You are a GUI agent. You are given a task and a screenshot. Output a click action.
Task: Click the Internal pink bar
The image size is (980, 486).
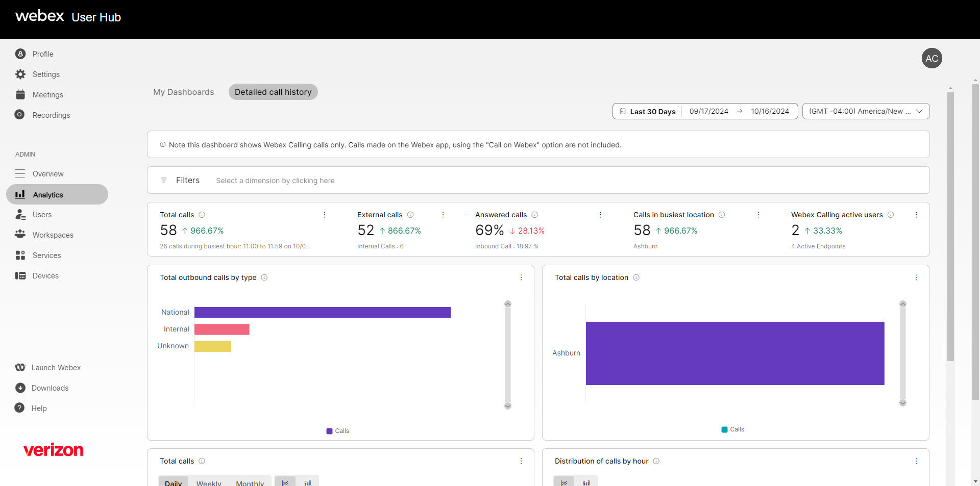coord(222,329)
